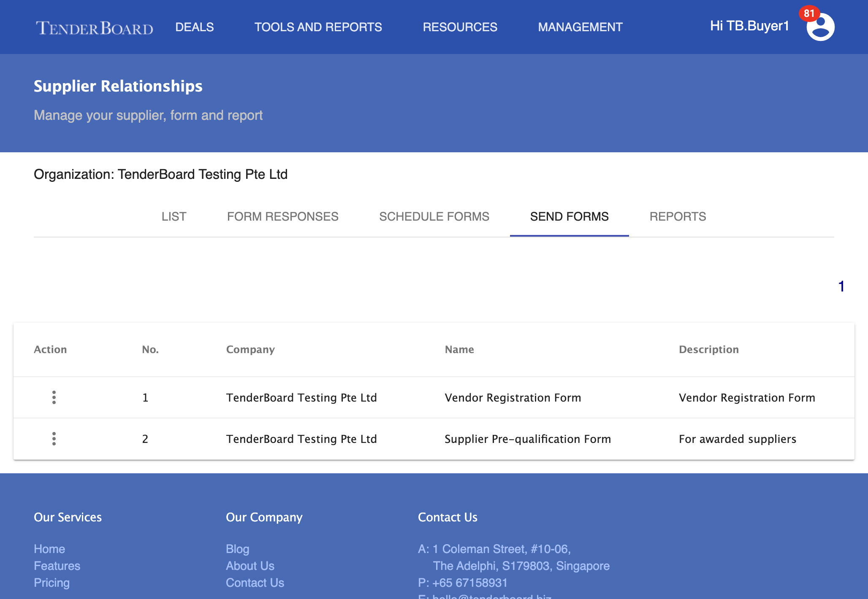Go to pagination page 1
Screen dimensions: 868x599
[841, 286]
